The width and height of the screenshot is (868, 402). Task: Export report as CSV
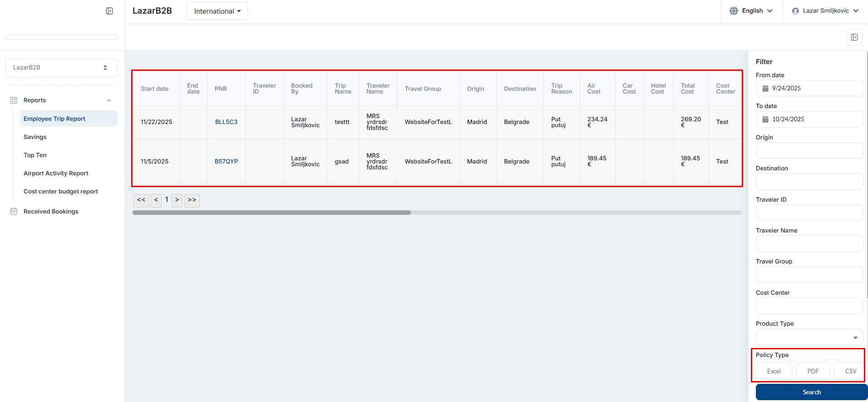[851, 371]
